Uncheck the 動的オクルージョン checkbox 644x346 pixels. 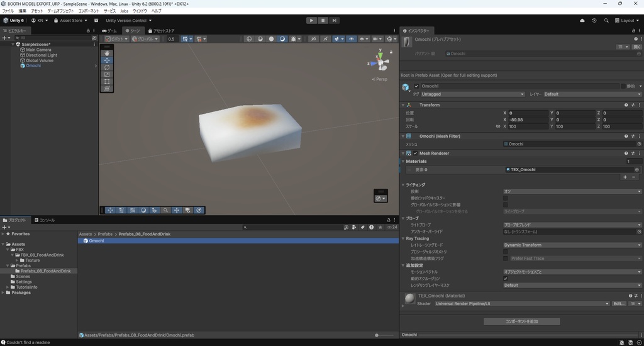(x=506, y=279)
